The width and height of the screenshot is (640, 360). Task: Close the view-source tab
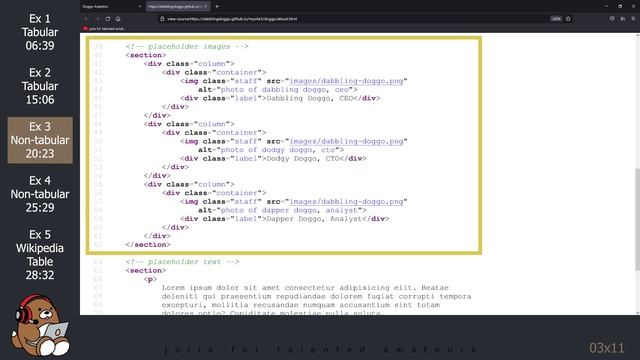pos(206,7)
